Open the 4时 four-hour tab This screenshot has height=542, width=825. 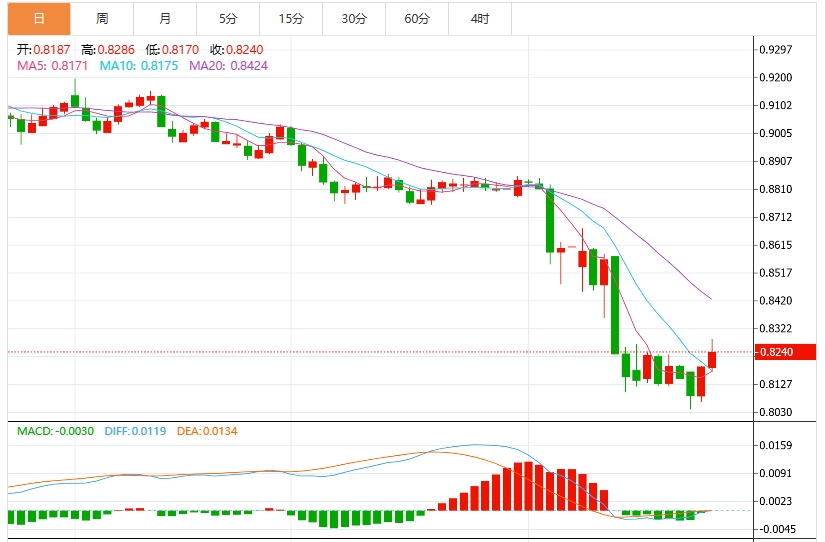[x=480, y=19]
